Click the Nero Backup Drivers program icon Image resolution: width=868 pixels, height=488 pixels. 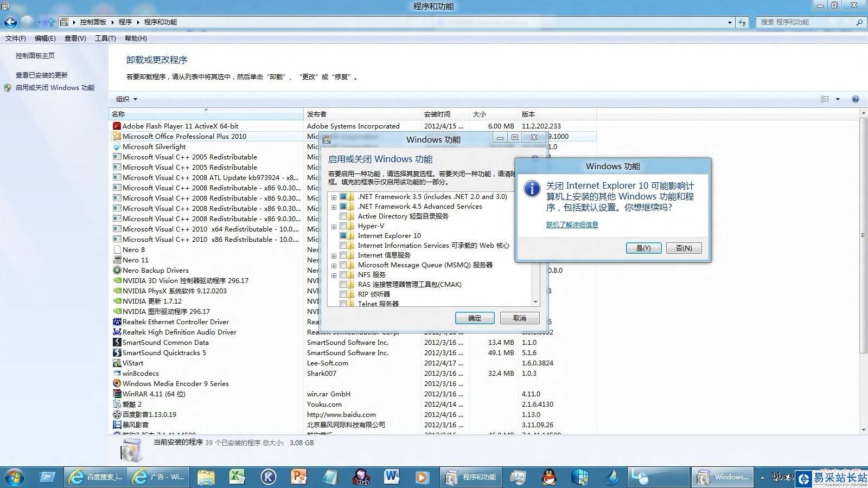click(x=117, y=270)
